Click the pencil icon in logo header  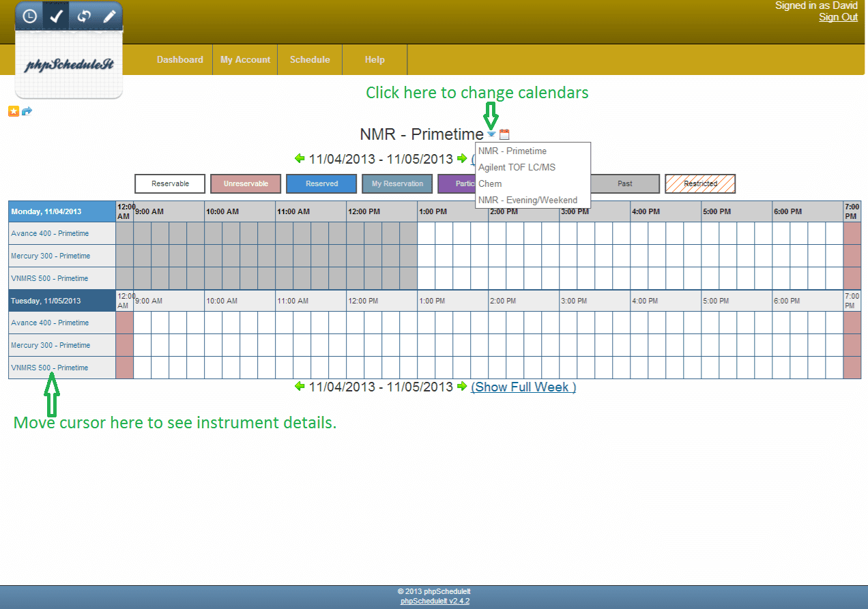pyautogui.click(x=110, y=16)
